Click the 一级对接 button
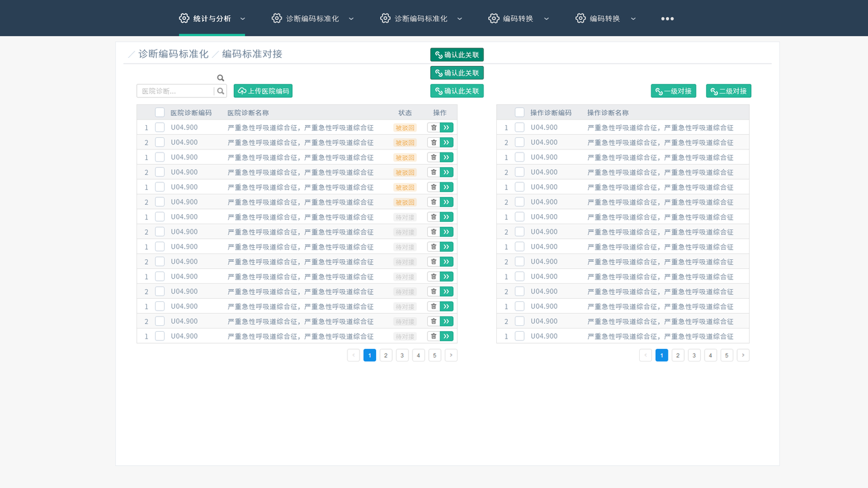Viewport: 868px width, 488px height. pyautogui.click(x=674, y=91)
